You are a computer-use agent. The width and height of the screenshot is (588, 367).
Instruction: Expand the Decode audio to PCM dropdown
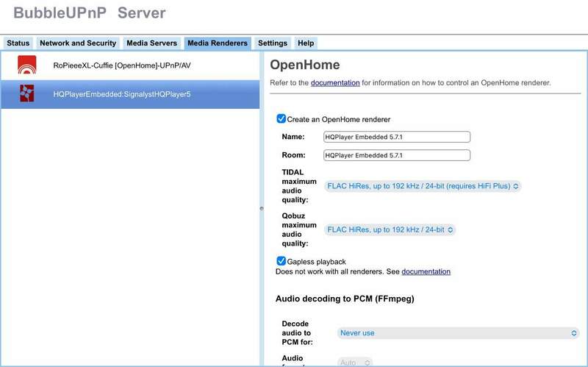[459, 333]
